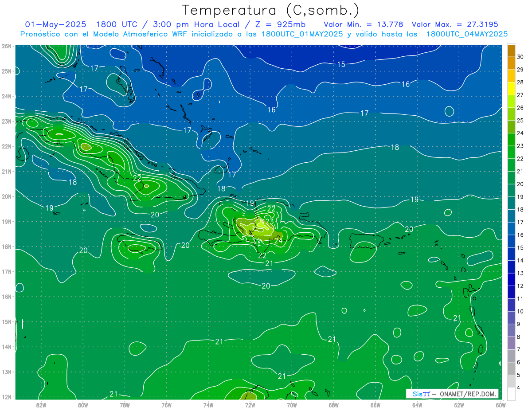Image resolution: width=532 pixels, height=411 pixels.
Task: Click the 82W longitude axis label
Action: pyautogui.click(x=41, y=405)
